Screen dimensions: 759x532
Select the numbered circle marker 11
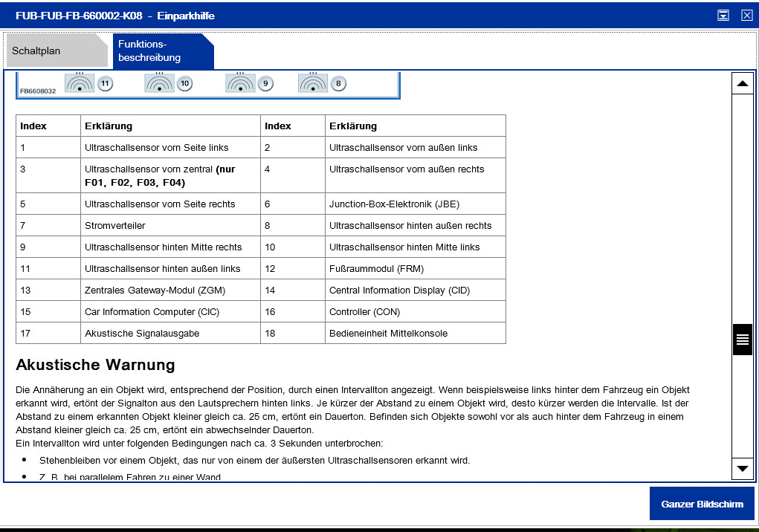click(x=105, y=83)
